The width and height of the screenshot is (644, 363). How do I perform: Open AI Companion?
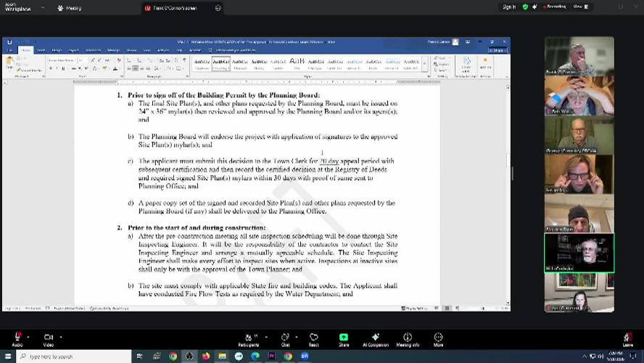click(375, 338)
